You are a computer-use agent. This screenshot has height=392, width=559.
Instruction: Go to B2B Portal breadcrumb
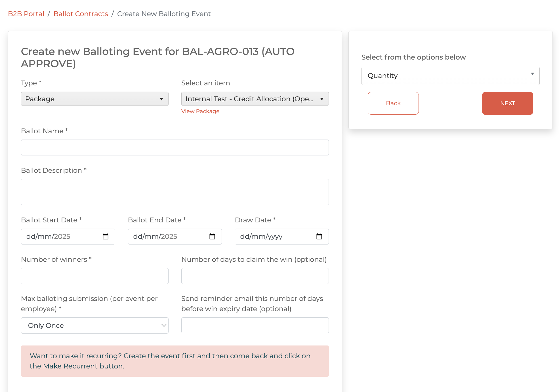(x=26, y=14)
